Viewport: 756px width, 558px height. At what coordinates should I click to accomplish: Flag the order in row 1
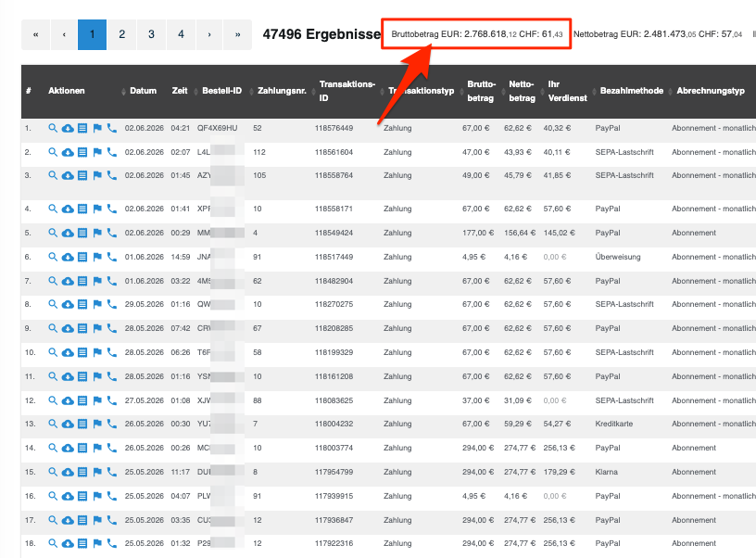pyautogui.click(x=97, y=128)
